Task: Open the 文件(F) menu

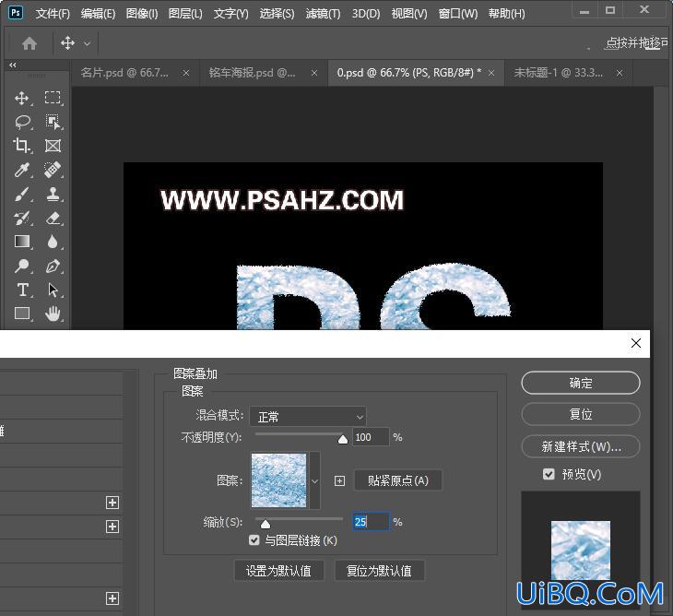Action: click(53, 14)
